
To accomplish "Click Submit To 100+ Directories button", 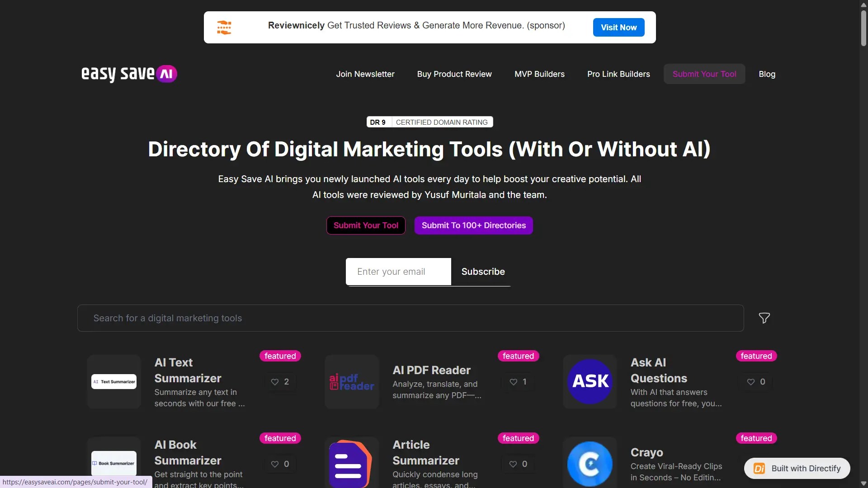I will click(473, 225).
